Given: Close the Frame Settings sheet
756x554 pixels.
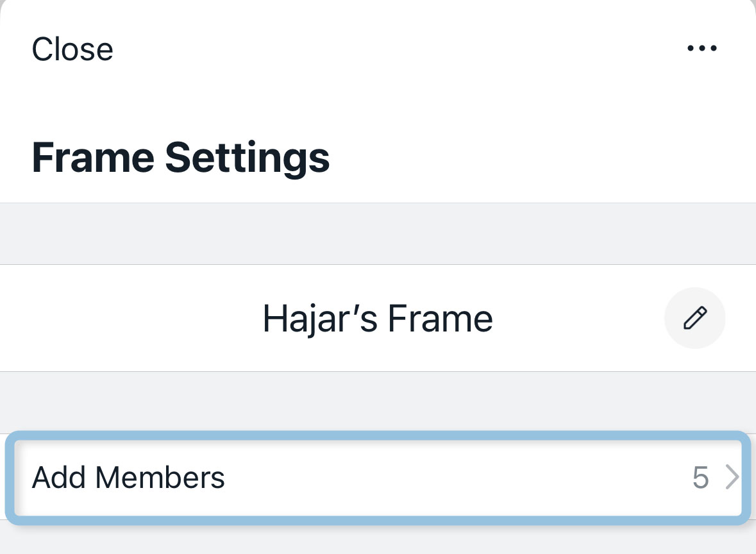Looking at the screenshot, I should (72, 49).
